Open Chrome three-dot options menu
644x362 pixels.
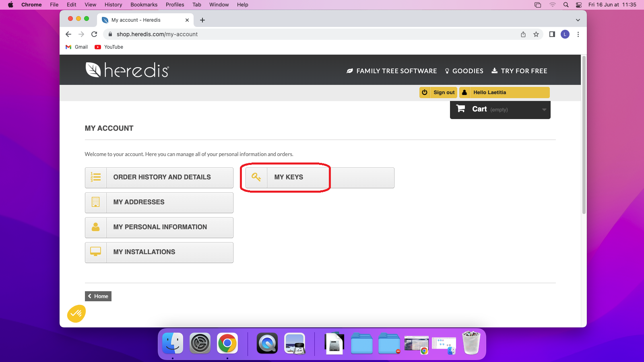578,34
